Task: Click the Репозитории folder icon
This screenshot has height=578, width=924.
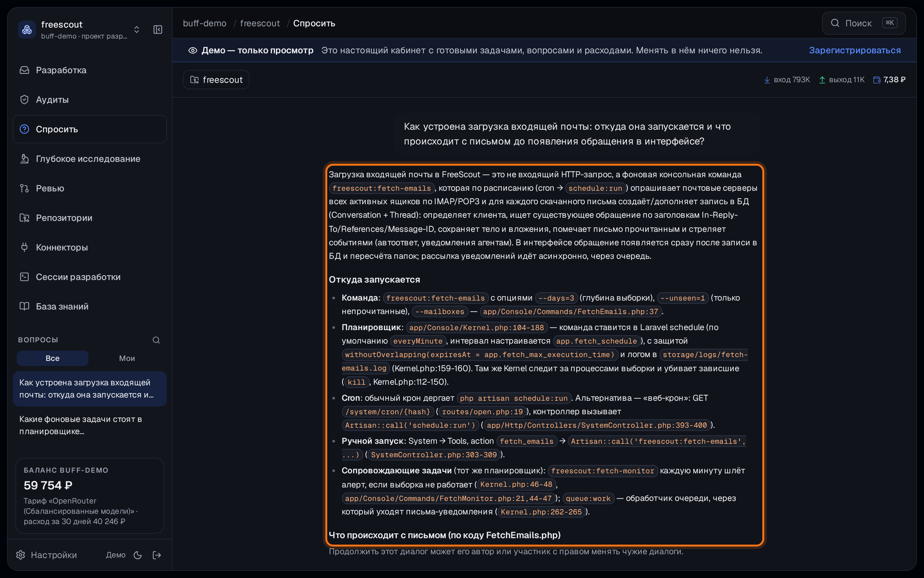Action: 24,218
